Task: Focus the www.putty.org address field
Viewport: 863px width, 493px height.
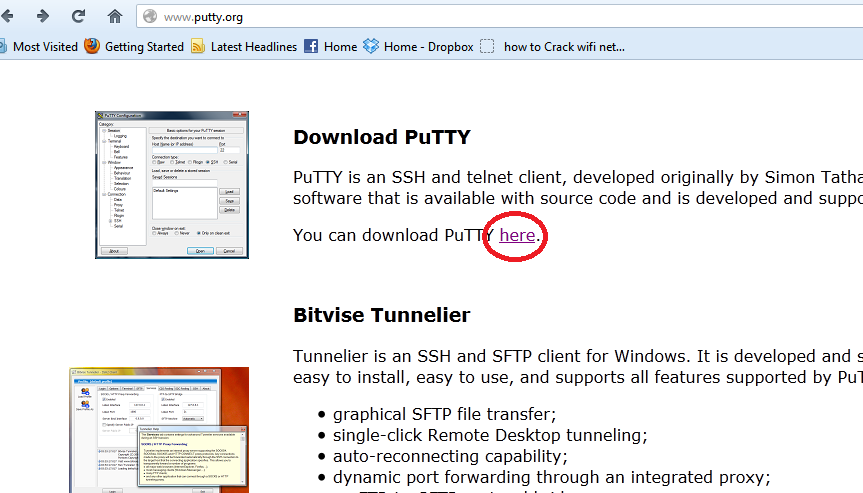Action: click(x=500, y=17)
